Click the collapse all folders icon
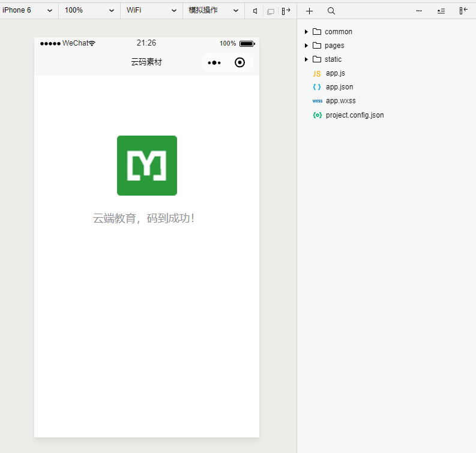Viewport: 476px width, 453px height. point(441,11)
